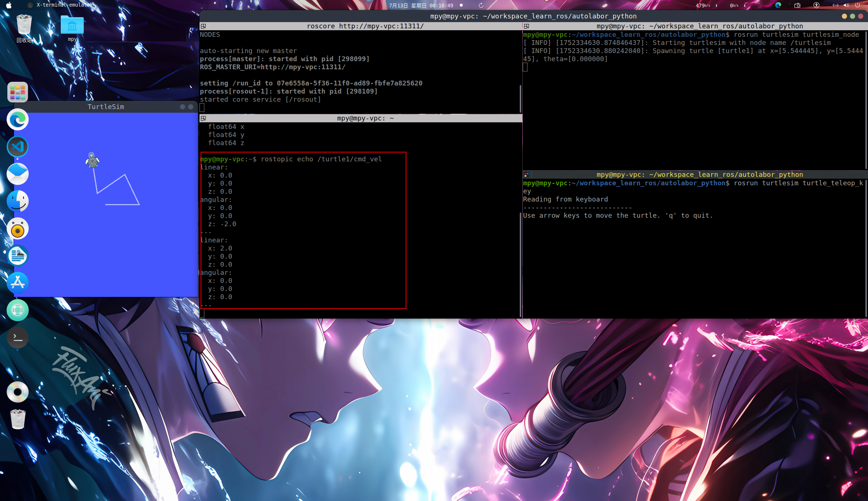This screenshot has width=868, height=501.
Task: Open the accessibility tray menu
Action: pos(816,5)
